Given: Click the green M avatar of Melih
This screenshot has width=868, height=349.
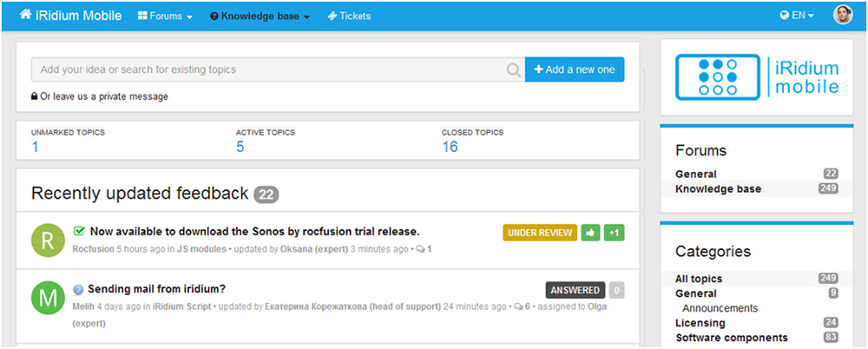Looking at the screenshot, I should (49, 298).
